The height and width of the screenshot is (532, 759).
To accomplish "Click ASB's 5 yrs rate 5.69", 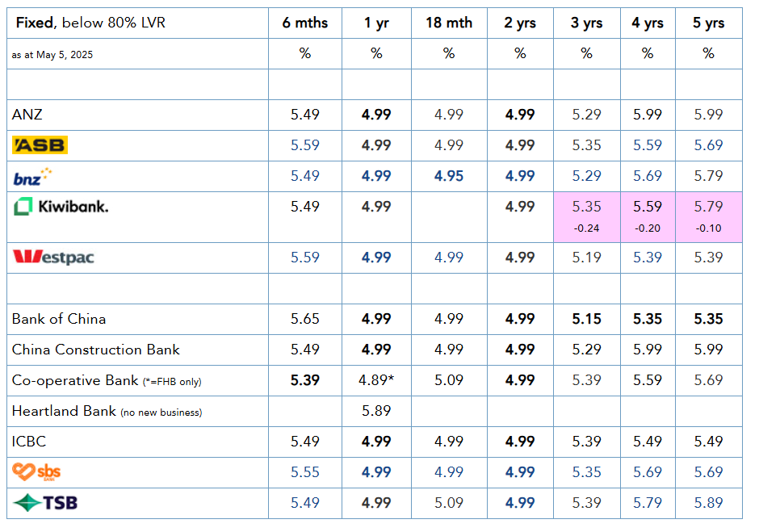I will (709, 145).
